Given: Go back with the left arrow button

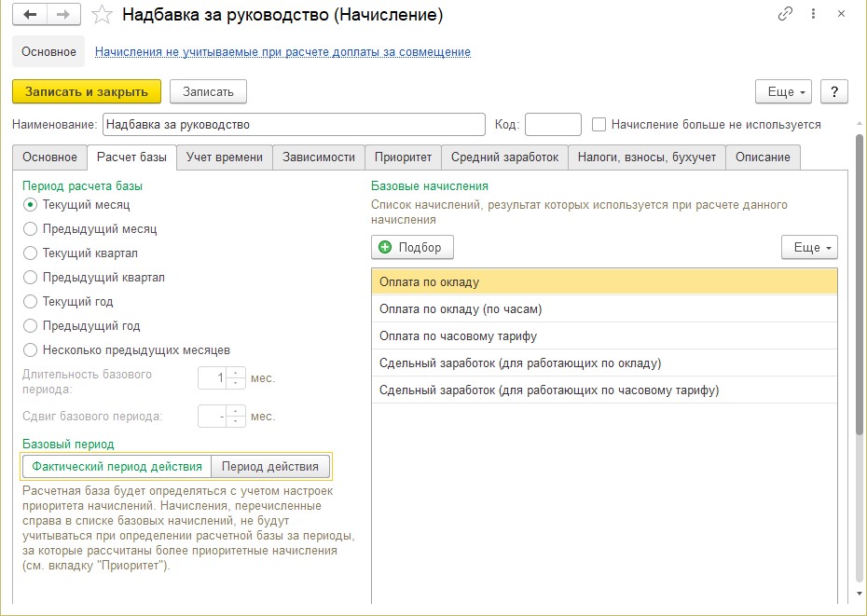Looking at the screenshot, I should click(x=30, y=14).
